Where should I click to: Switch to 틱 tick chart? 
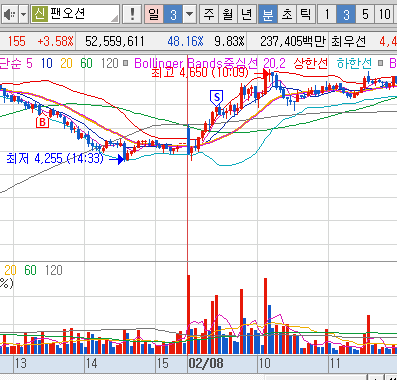(306, 14)
